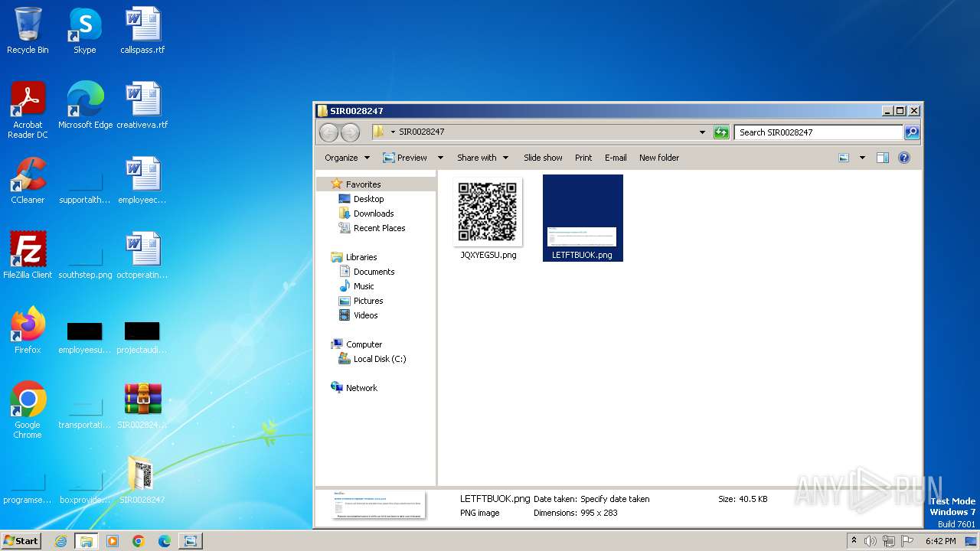Toggle the preview pane button
The width and height of the screenshot is (980, 551).
(x=882, y=158)
